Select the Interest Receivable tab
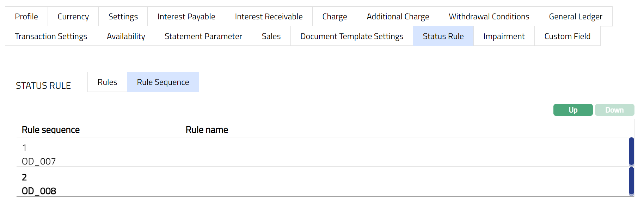644x205 pixels. [269, 17]
